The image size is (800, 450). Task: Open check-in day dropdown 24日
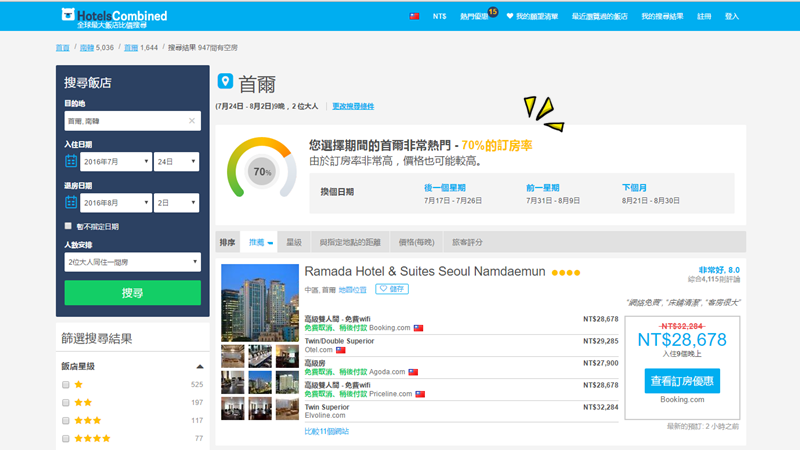177,162
